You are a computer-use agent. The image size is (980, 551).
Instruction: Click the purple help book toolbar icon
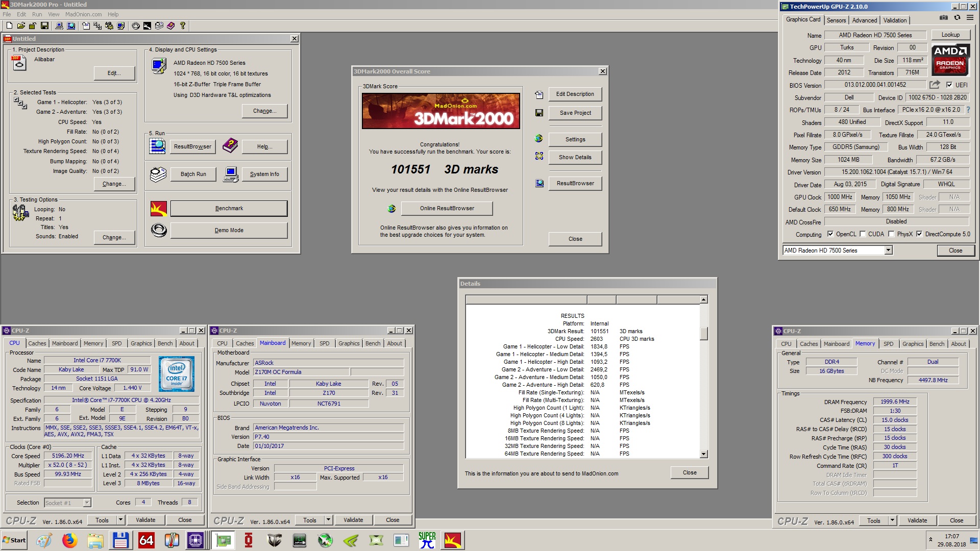[x=170, y=26]
